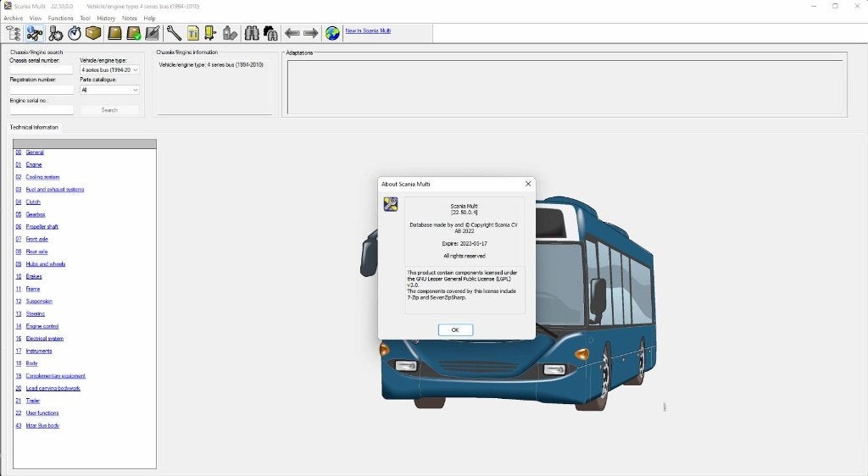868x476 pixels.
Task: Open the Functions menu
Action: [x=60, y=19]
